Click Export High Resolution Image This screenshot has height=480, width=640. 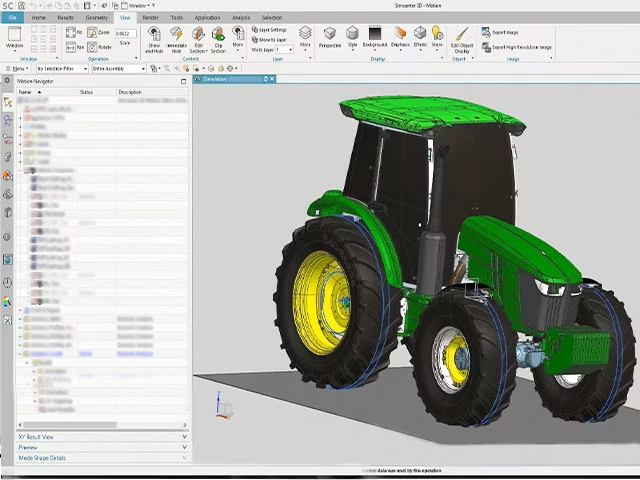(517, 47)
